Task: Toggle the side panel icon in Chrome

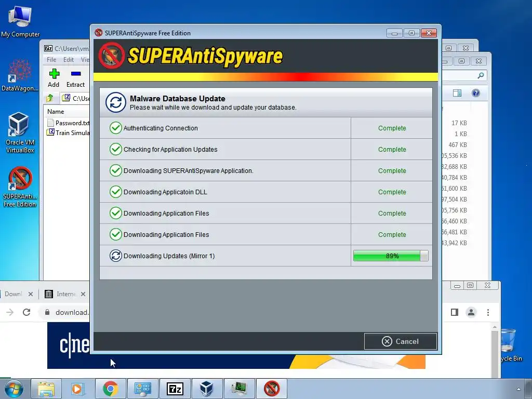Action: pyautogui.click(x=455, y=312)
